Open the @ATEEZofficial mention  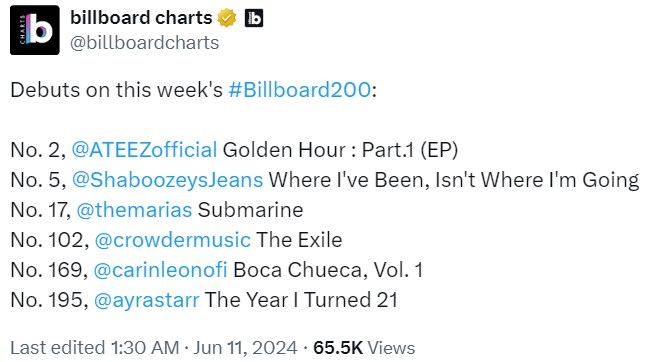(144, 150)
